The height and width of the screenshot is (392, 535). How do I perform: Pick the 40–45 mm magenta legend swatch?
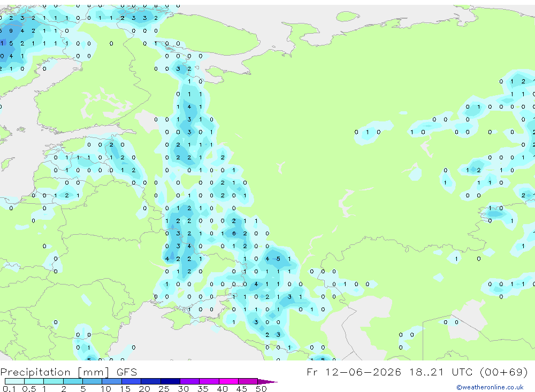(228, 381)
